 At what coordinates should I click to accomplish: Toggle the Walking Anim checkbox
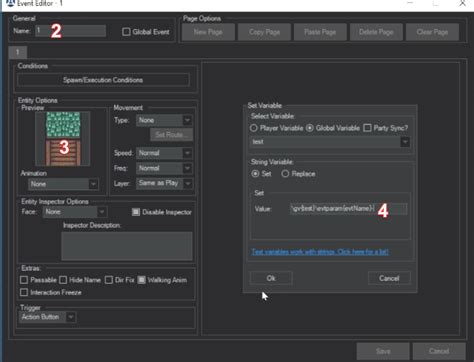(141, 280)
